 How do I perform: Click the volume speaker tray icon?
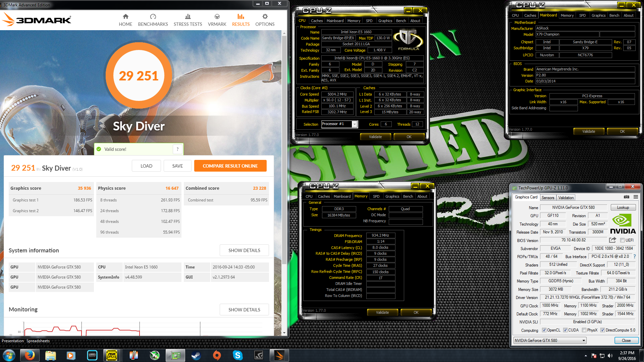(610, 356)
